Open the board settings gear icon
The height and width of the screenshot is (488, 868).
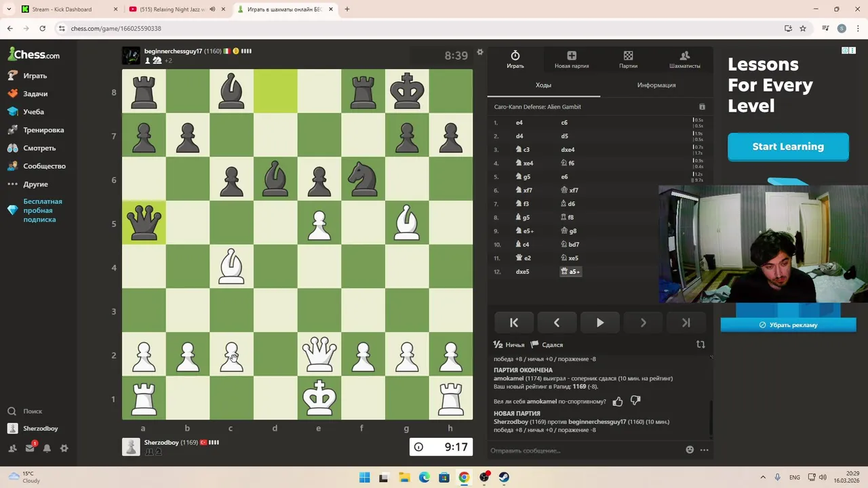480,53
